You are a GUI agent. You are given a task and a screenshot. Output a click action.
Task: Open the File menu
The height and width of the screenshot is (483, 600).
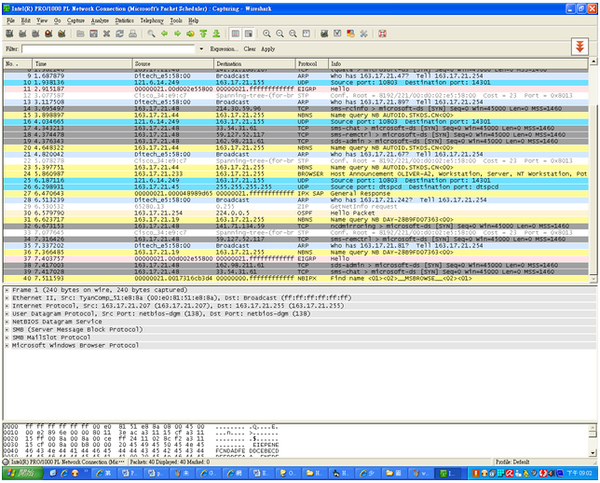[10, 21]
